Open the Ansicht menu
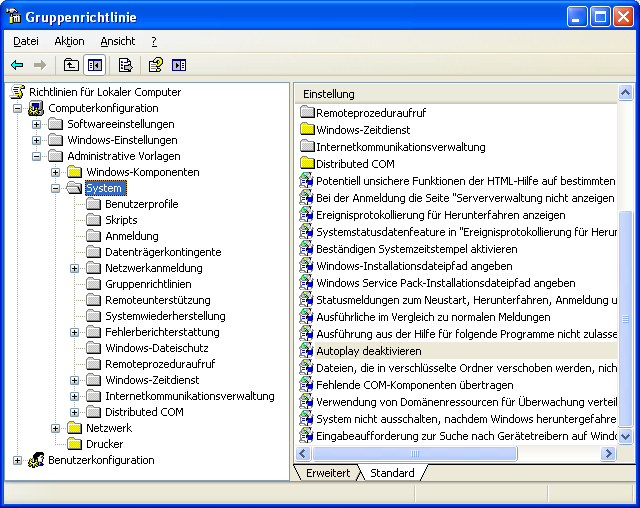640x508 pixels. 117,41
